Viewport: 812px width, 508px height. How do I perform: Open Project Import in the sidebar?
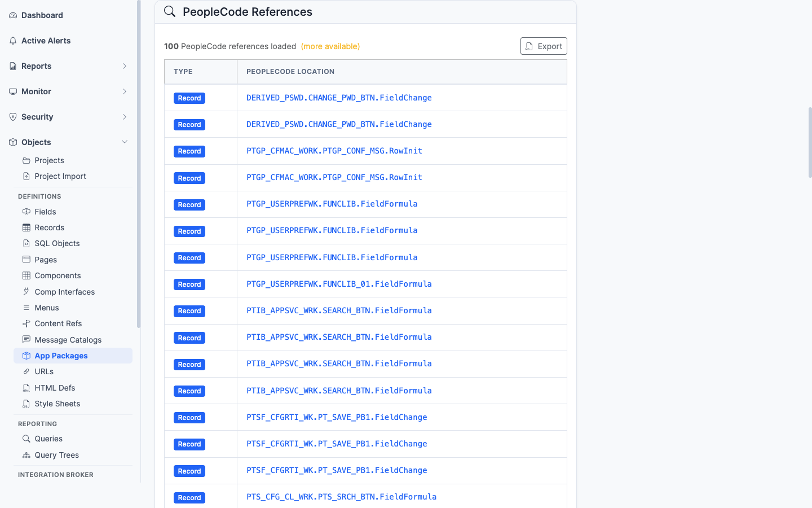(60, 176)
